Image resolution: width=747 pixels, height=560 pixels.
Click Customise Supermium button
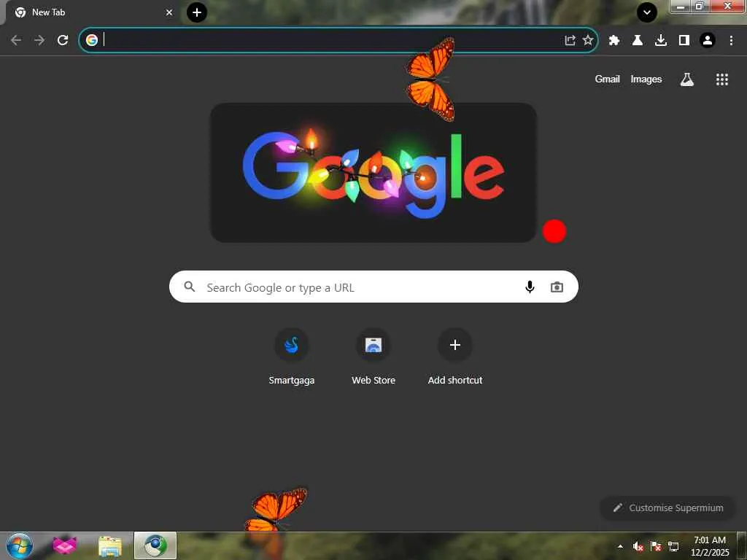tap(668, 507)
